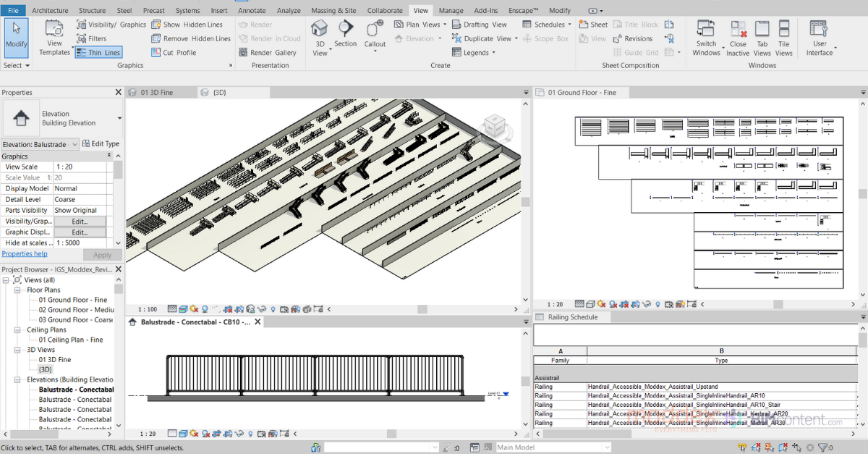Collapse the Floor Plans node
This screenshot has height=454, width=868.
(18, 290)
